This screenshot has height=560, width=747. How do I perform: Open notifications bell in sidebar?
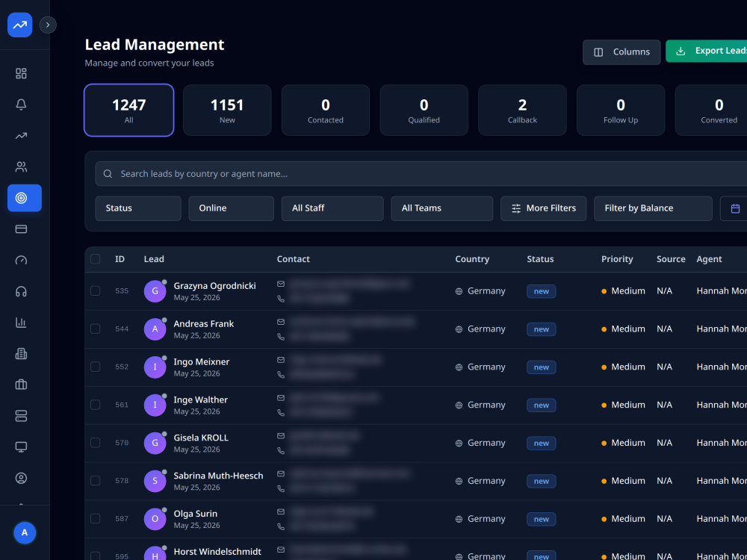[x=21, y=105]
